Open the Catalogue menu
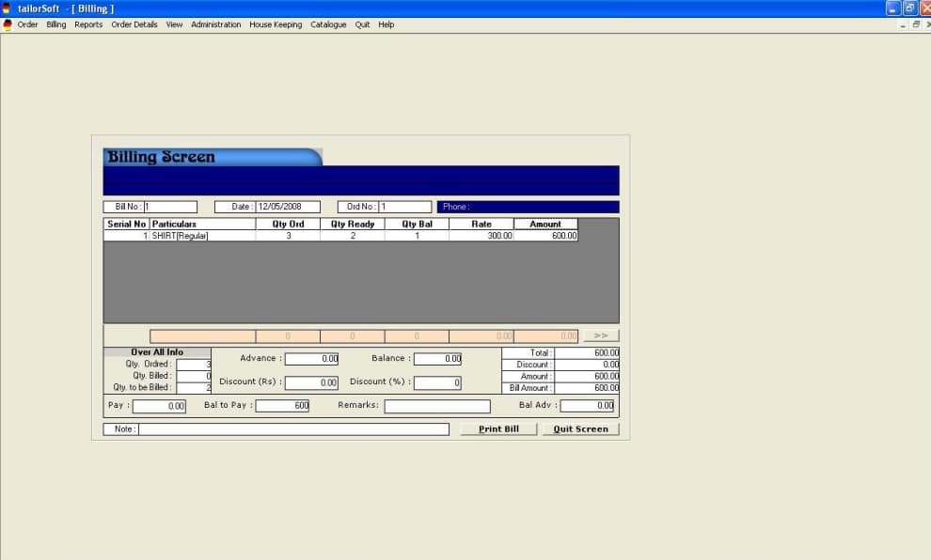Image resolution: width=931 pixels, height=560 pixels. click(329, 25)
